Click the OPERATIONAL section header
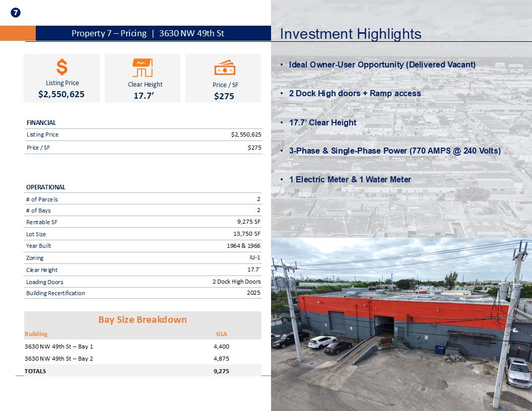Image resolution: width=532 pixels, height=411 pixels. click(x=46, y=187)
